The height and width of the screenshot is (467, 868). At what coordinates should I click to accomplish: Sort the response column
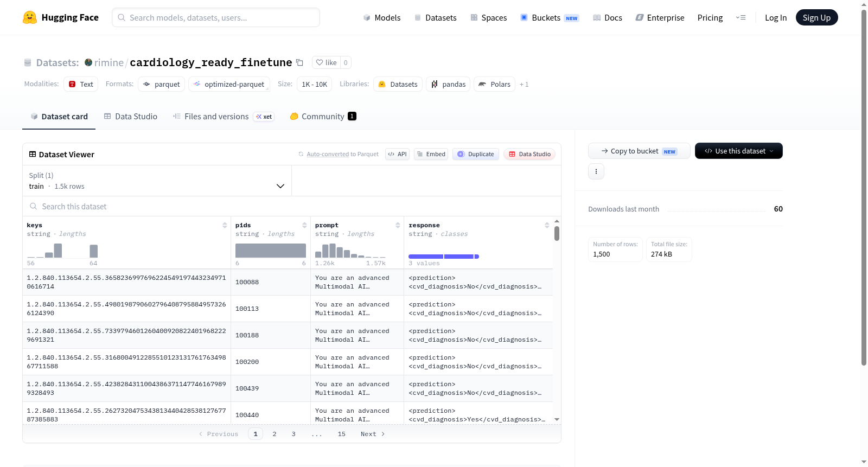[547, 225]
